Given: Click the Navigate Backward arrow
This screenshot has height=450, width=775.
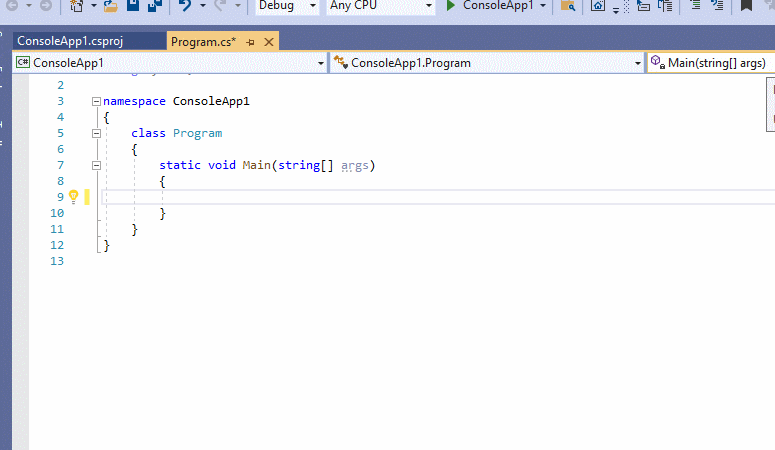Looking at the screenshot, I should [12, 5].
